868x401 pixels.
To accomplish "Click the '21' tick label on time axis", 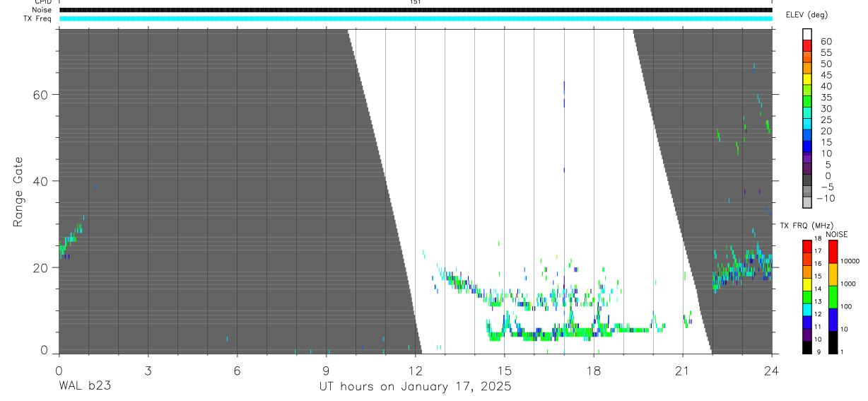I will pos(683,371).
